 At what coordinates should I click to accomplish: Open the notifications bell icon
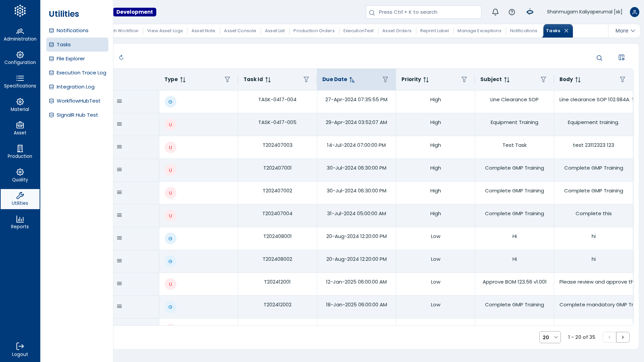coord(495,12)
